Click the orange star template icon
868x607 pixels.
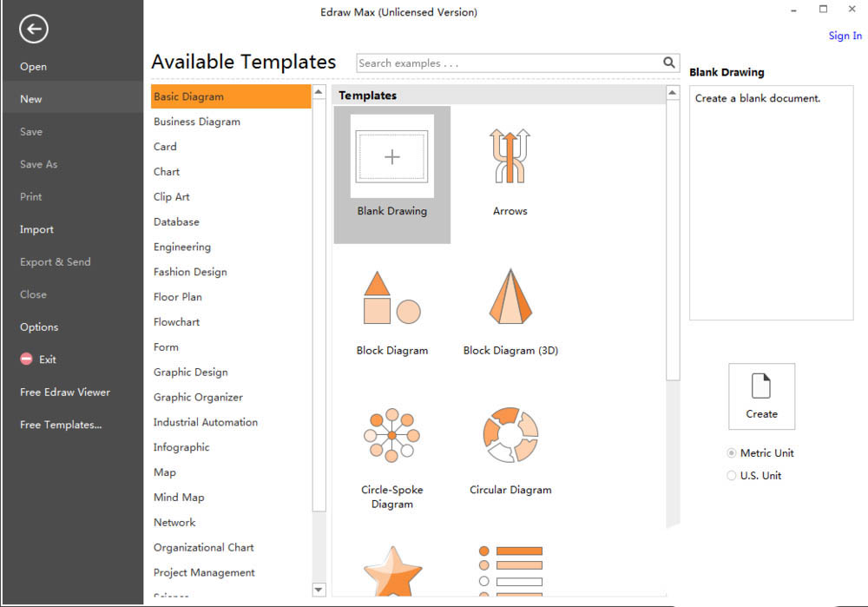(x=392, y=570)
